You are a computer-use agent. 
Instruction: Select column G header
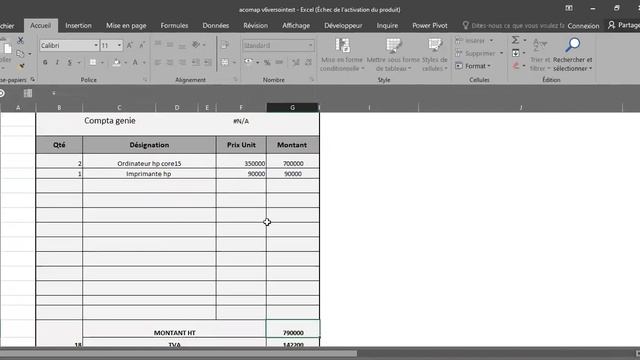pos(292,107)
